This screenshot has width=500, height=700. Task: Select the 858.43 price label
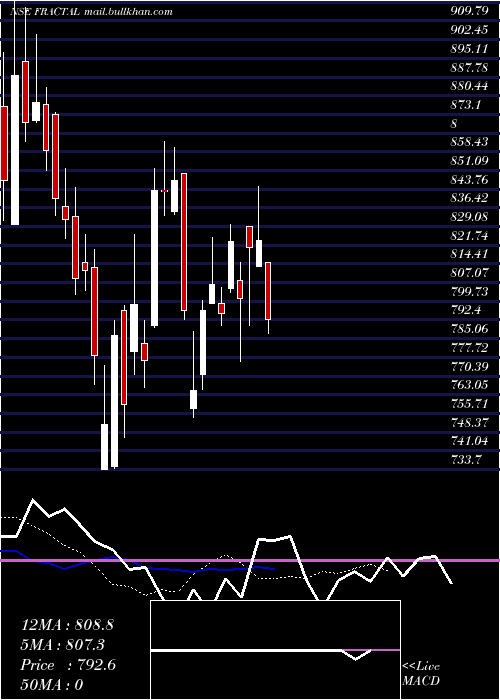click(469, 142)
